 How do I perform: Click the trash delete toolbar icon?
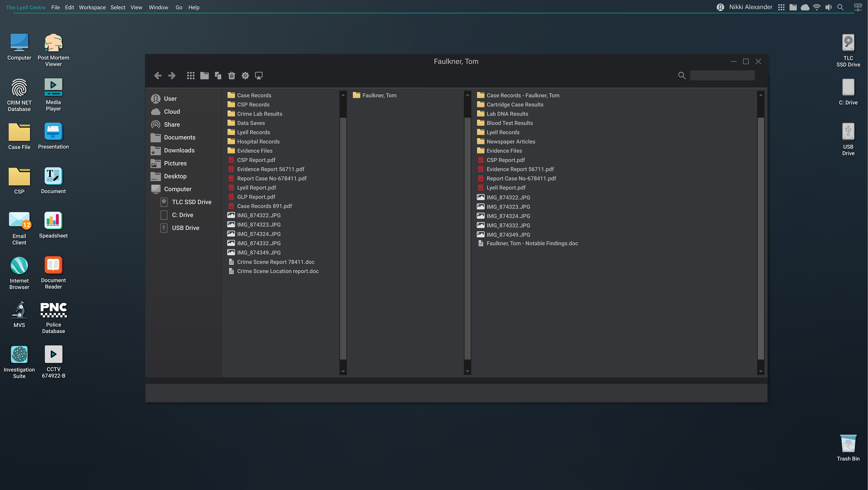231,75
